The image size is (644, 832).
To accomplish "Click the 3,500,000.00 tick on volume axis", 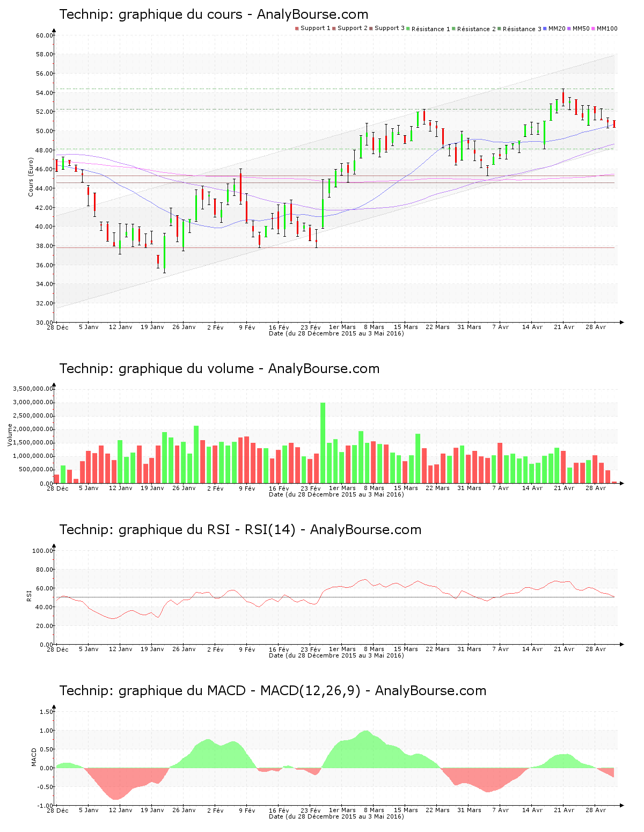I will pos(34,389).
